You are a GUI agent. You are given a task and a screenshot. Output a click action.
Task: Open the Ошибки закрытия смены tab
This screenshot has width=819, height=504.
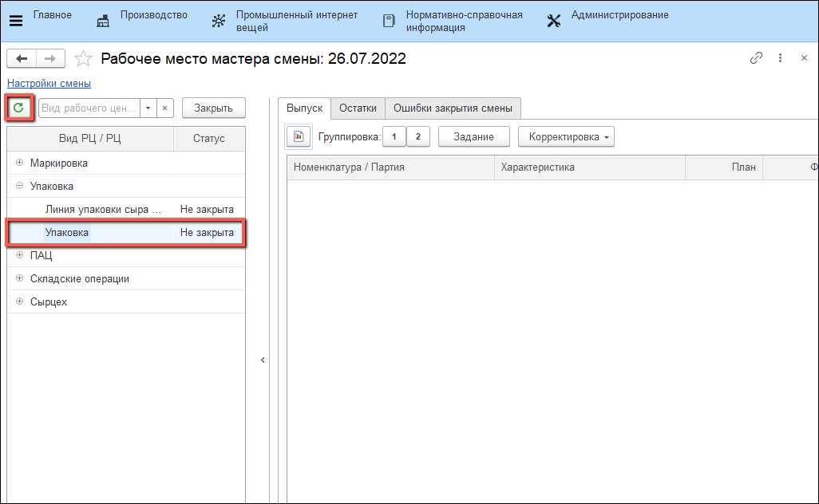(x=453, y=108)
